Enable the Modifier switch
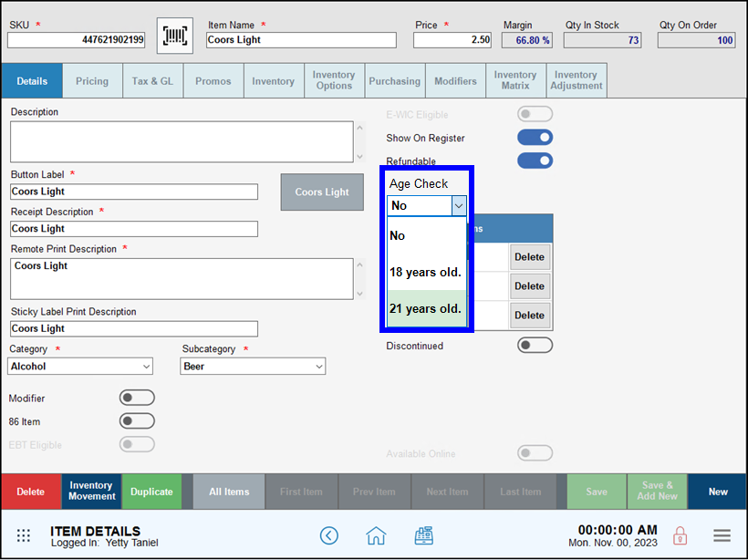Image resolution: width=748 pixels, height=560 pixels. coord(137,398)
